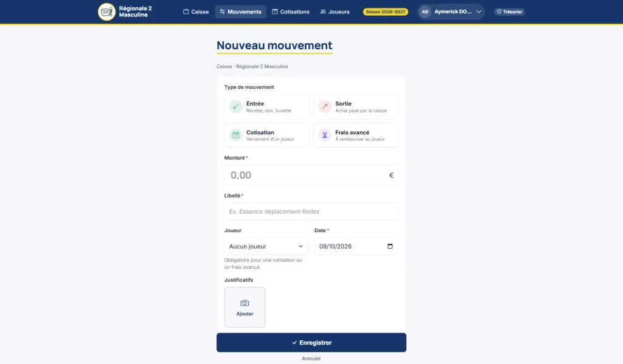This screenshot has width=623, height=364.
Task: Open the Caisse tab
Action: coord(196,12)
